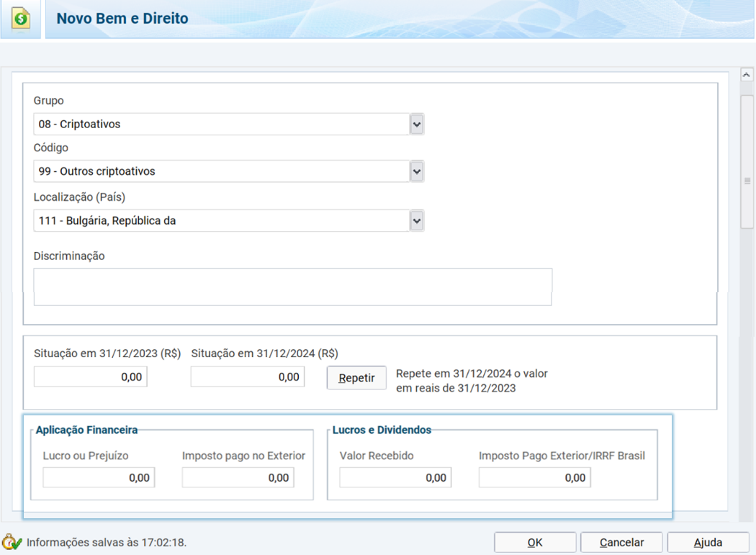Image resolution: width=756 pixels, height=555 pixels.
Task: Expand the Código dropdown
Action: pos(416,172)
